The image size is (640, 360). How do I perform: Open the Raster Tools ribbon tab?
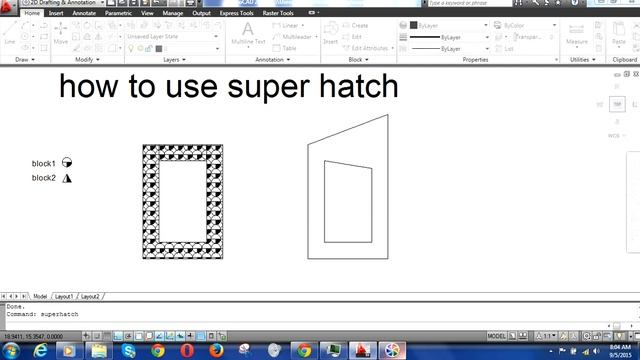point(278,13)
